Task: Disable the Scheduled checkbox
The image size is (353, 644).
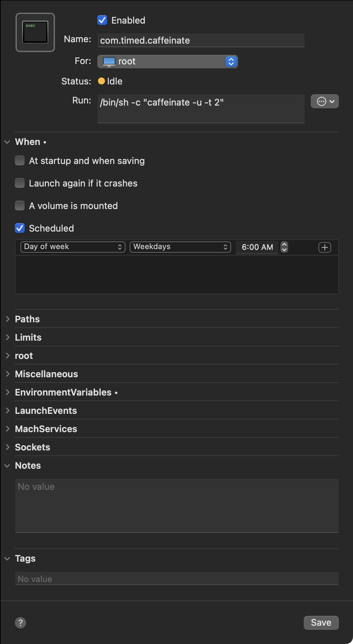Action: point(20,228)
